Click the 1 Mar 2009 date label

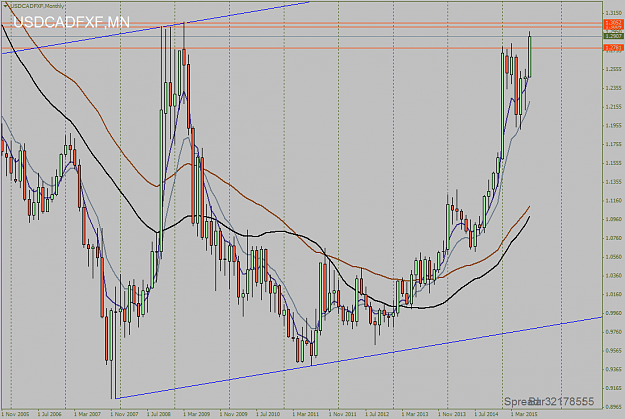197,414
